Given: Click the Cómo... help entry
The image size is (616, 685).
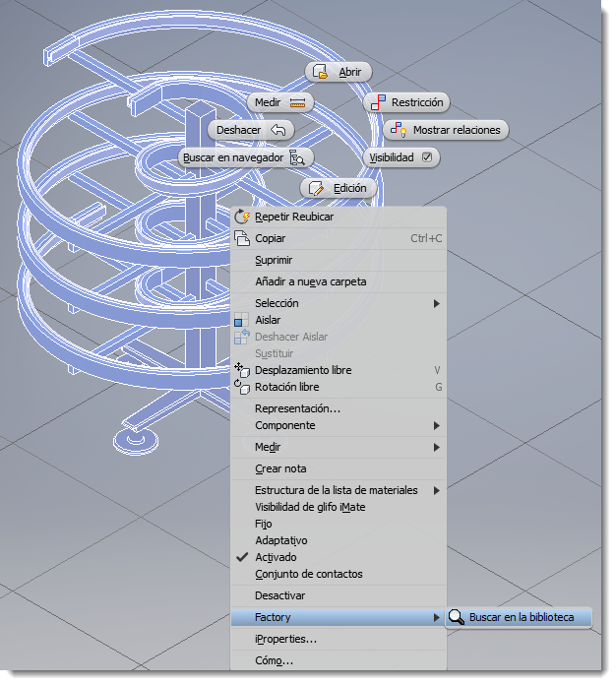Looking at the screenshot, I should [339, 660].
